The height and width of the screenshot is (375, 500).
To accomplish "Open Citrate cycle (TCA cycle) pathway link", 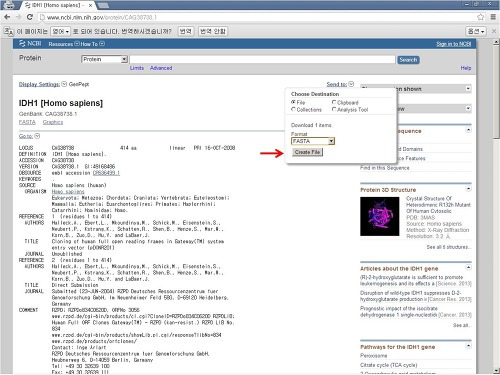I will (x=388, y=365).
